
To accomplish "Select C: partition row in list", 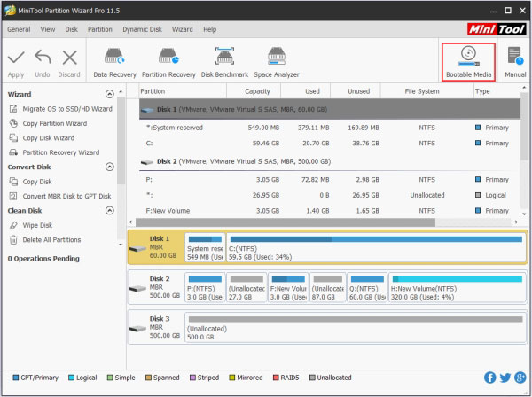I will point(330,143).
